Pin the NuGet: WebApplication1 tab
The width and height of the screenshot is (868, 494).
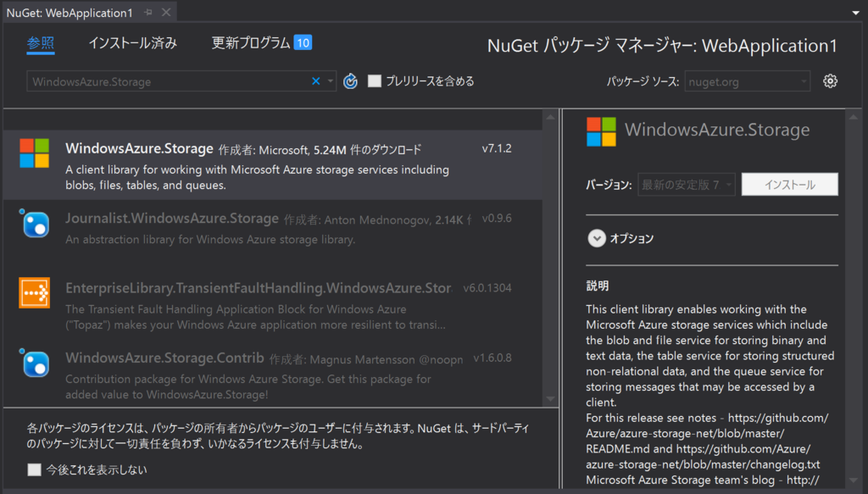click(147, 12)
